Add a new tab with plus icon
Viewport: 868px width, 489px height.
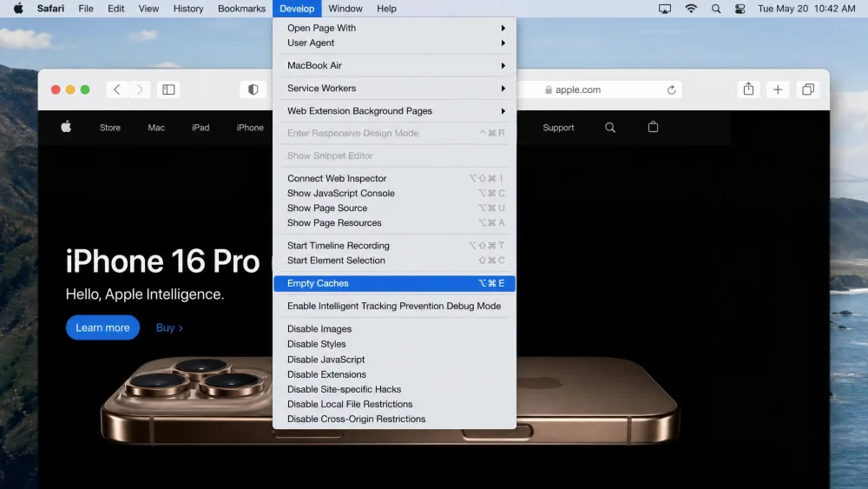click(778, 89)
